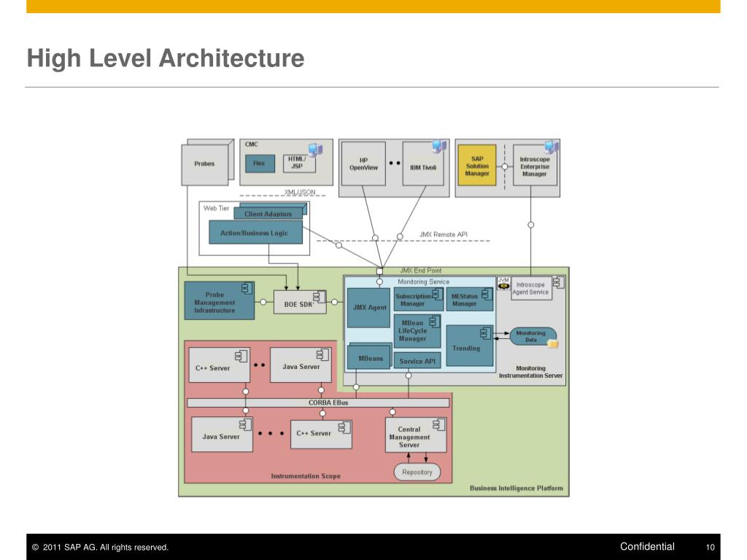Viewport: 747px width, 560px height.
Task: Click the yellow SAP Solution Manager box
Action: tap(477, 166)
